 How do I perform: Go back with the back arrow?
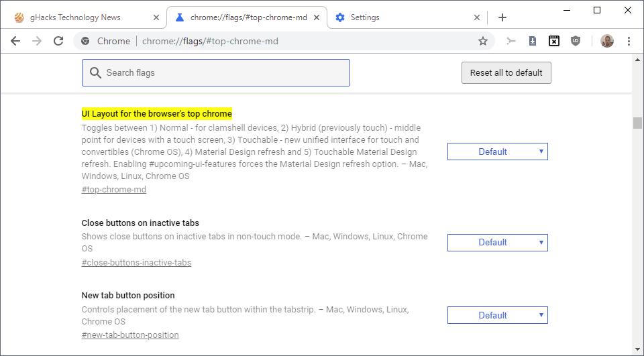pyautogui.click(x=15, y=41)
